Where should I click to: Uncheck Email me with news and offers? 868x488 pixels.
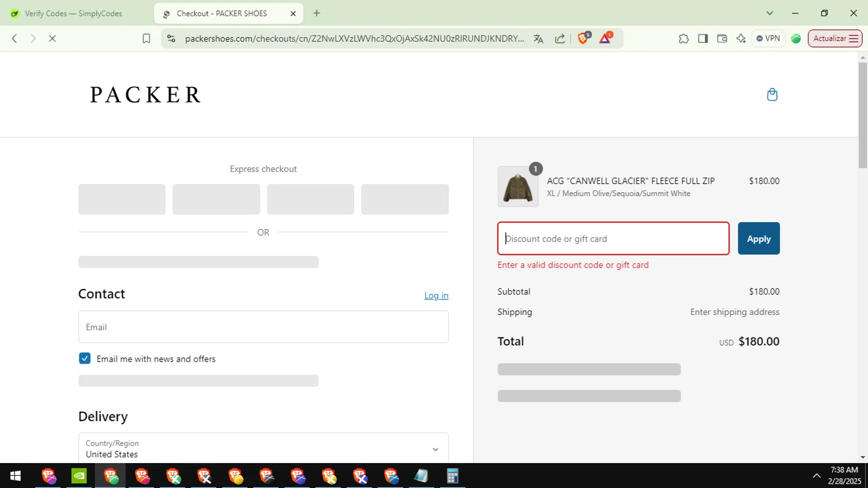[x=84, y=358]
